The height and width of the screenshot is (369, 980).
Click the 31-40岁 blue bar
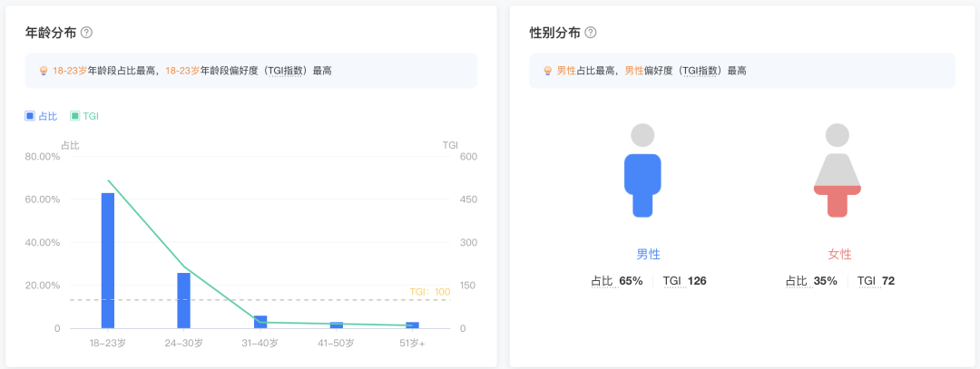pyautogui.click(x=260, y=322)
